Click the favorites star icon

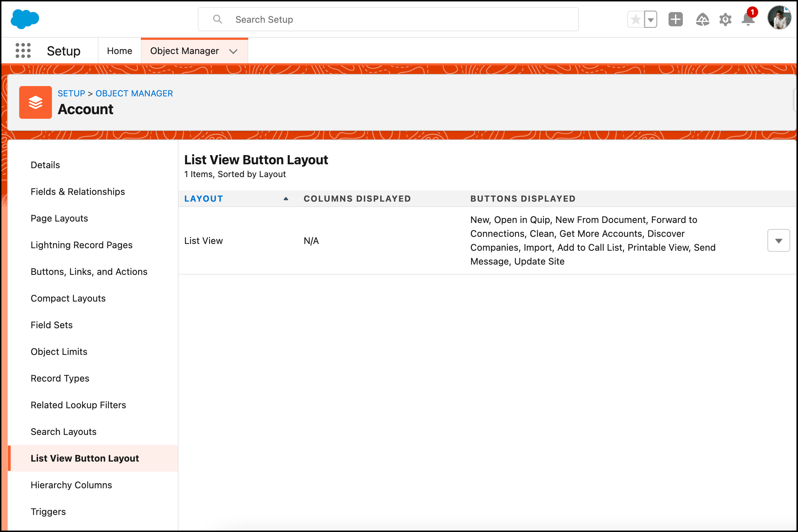point(636,20)
